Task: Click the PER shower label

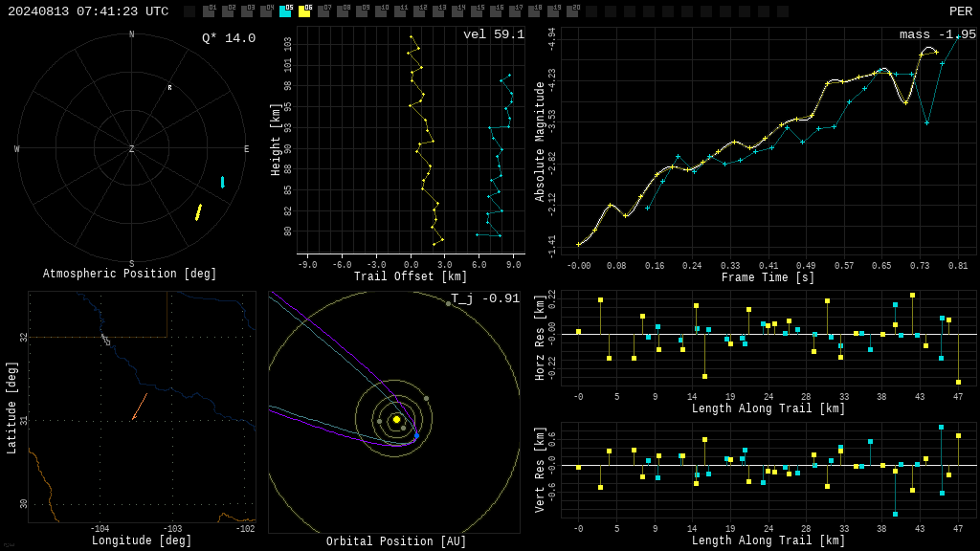Action: click(x=961, y=11)
